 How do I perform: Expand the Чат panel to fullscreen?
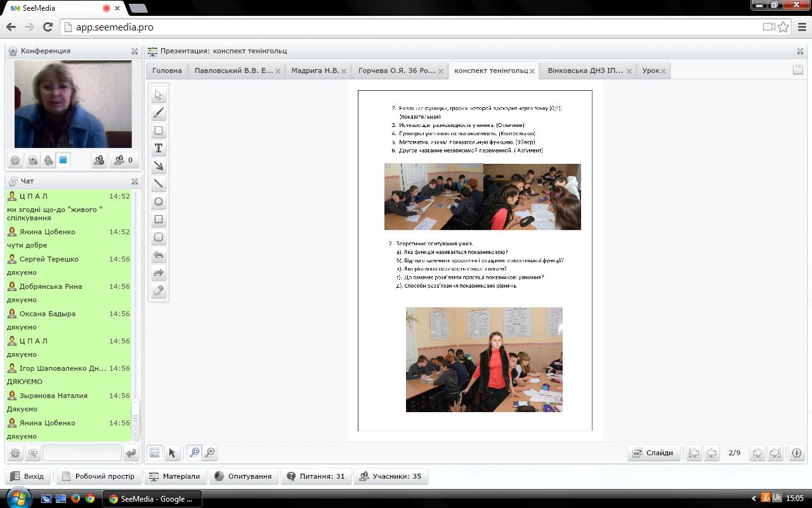(134, 182)
